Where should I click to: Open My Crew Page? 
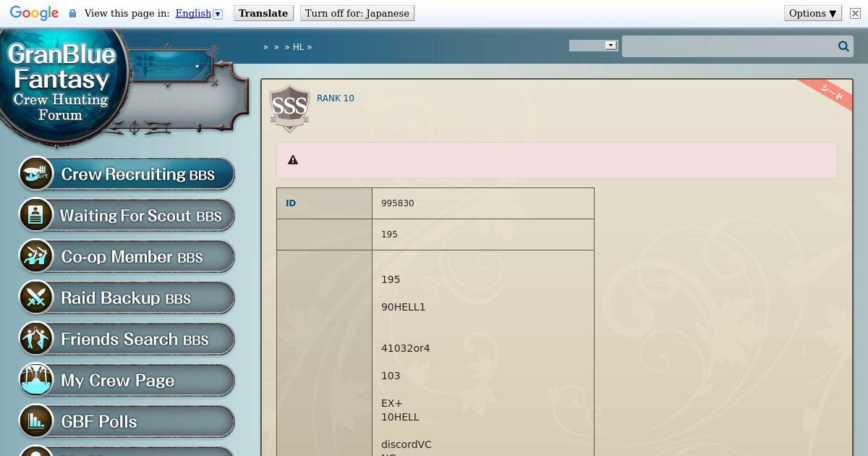tap(127, 380)
